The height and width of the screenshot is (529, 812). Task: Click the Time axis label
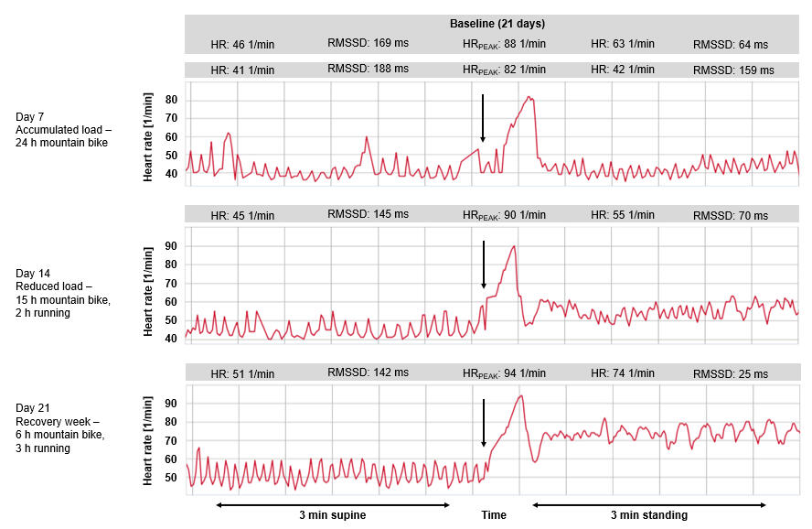pos(494,515)
